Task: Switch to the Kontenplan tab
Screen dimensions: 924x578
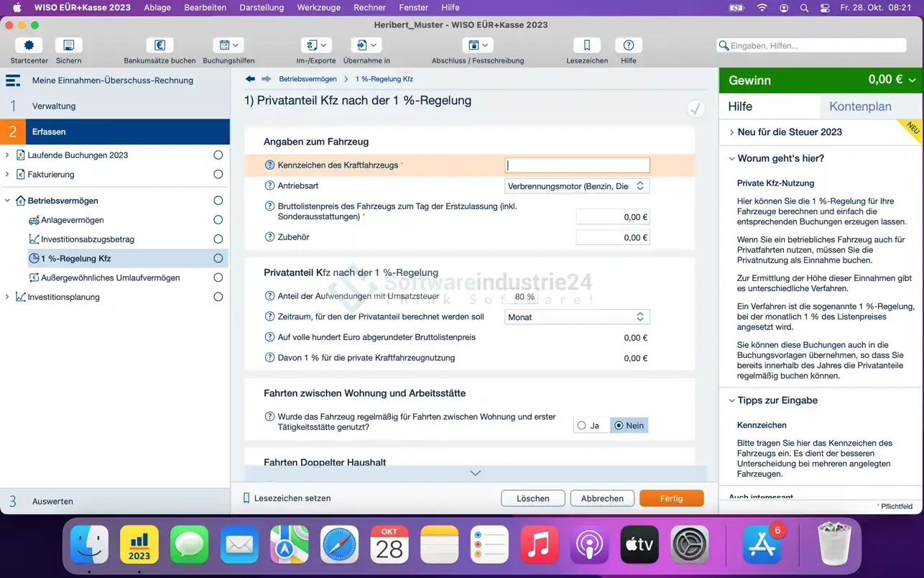Action: [x=860, y=106]
